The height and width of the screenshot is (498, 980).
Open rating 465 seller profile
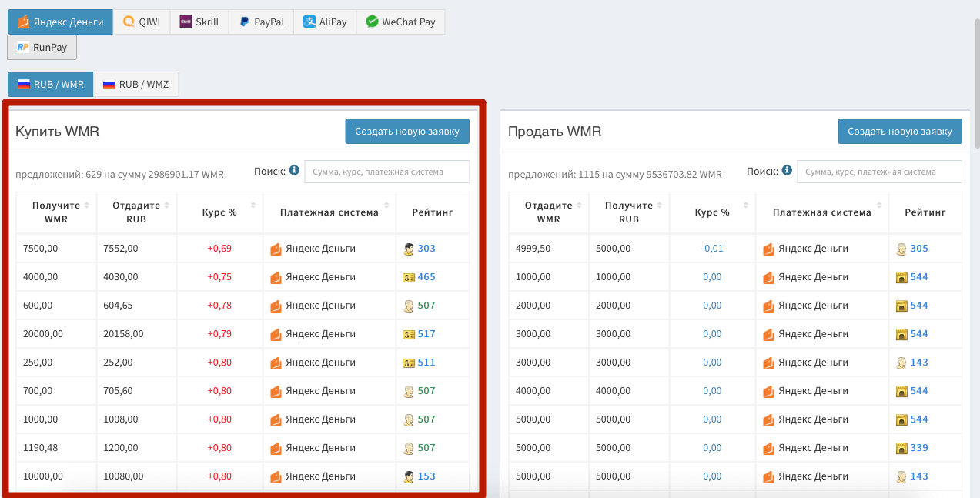tap(426, 277)
